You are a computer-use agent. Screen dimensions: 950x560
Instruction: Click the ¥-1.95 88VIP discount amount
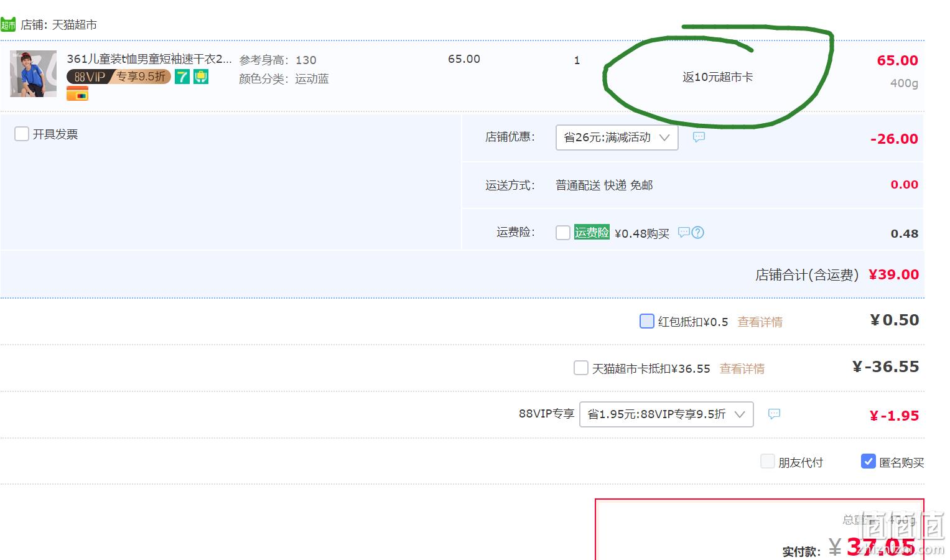(894, 416)
